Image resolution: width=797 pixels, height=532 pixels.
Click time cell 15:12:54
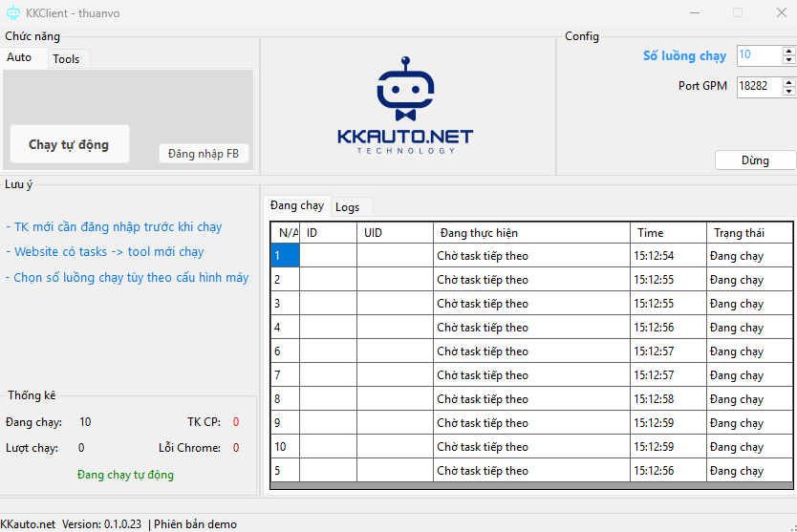coord(668,256)
